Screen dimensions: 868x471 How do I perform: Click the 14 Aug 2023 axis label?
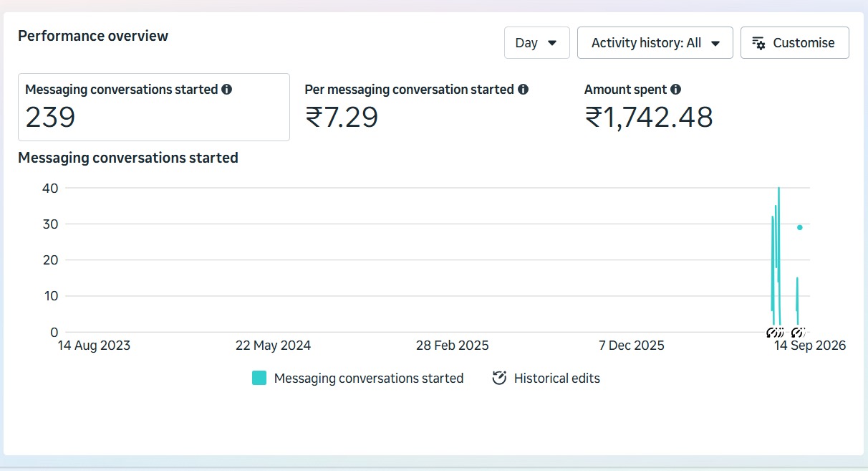[x=94, y=346]
